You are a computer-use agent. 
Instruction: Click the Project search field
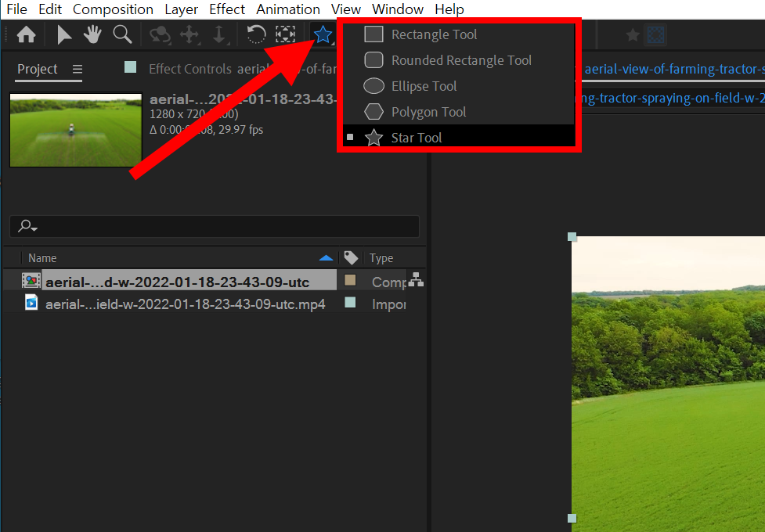coord(215,226)
